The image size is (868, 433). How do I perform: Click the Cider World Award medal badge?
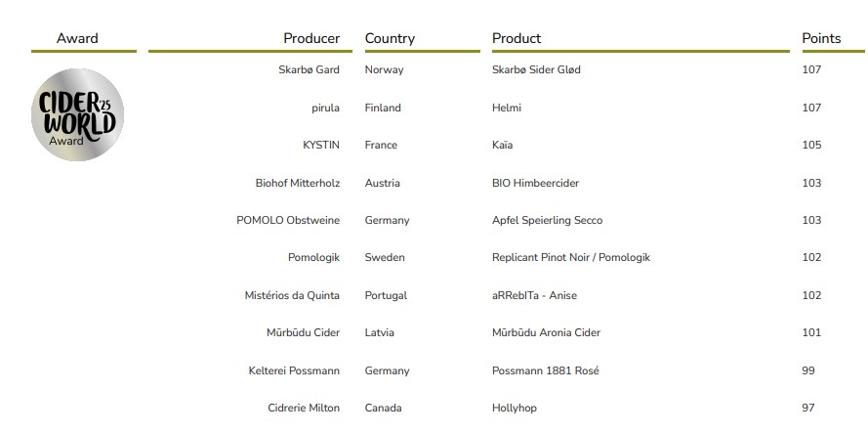pos(78,114)
